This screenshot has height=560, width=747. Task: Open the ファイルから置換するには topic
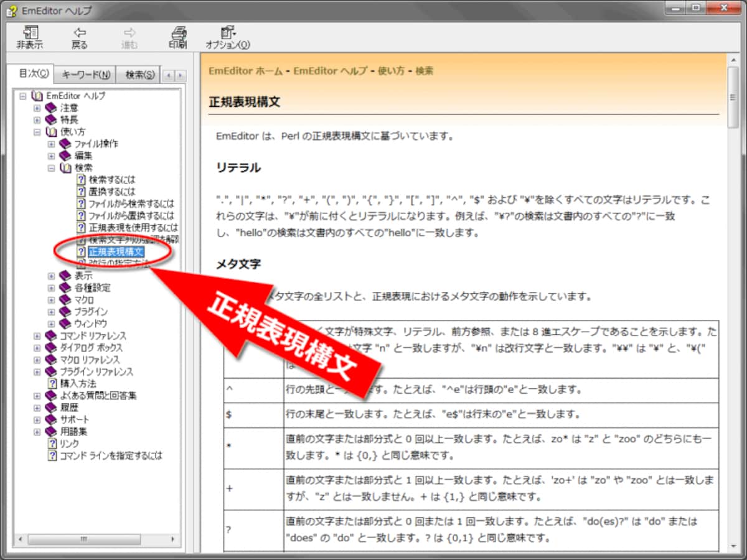pos(131,216)
